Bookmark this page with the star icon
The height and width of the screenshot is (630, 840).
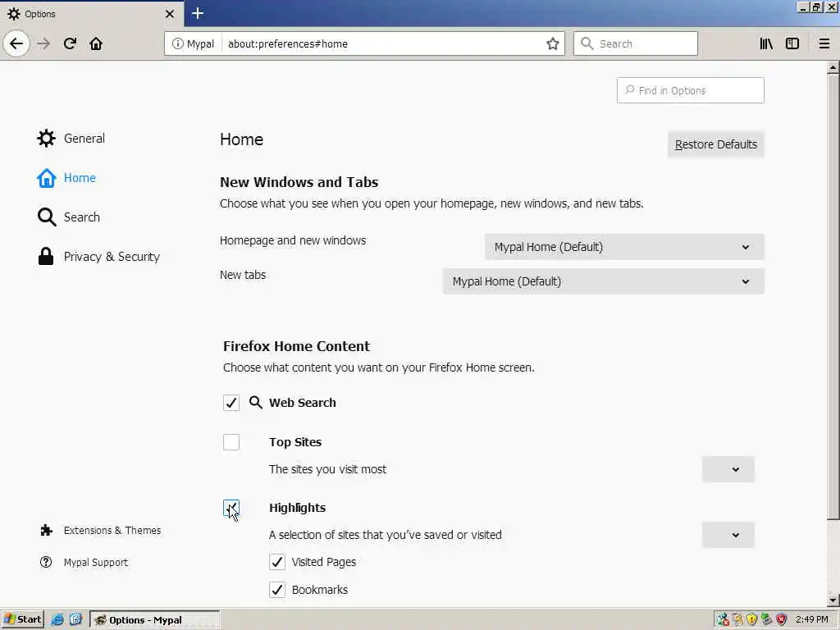(552, 43)
